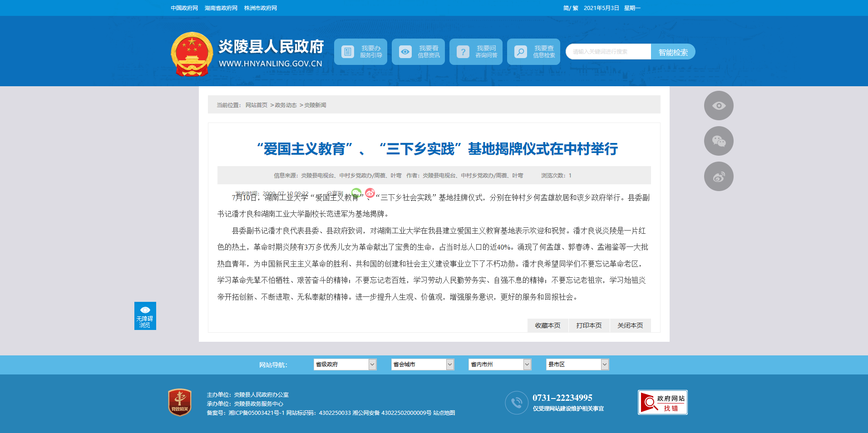
Task: Open the gray eye icon on right sidebar
Action: pos(718,106)
